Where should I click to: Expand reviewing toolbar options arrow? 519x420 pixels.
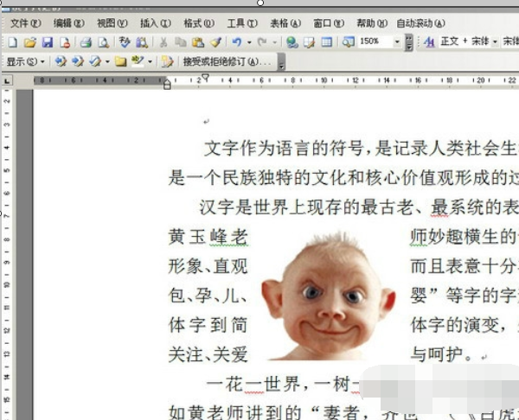click(x=281, y=62)
